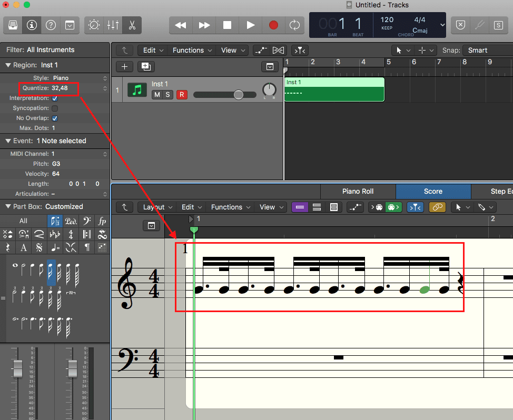Open the Scissors editors button
This screenshot has width=513, height=420.
coord(132,25)
